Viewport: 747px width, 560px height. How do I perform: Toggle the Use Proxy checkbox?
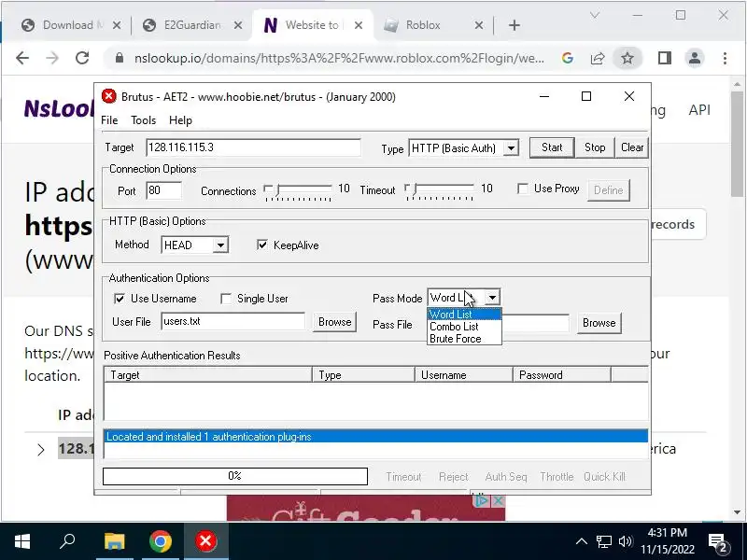(x=523, y=189)
